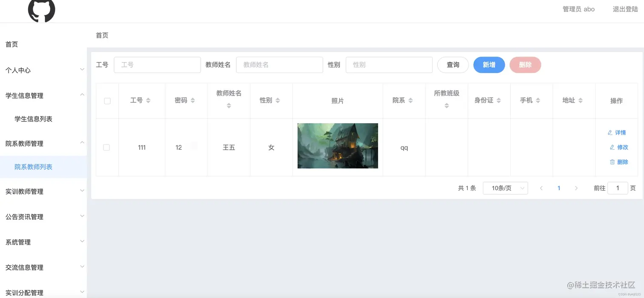Viewport: 644px width, 298px height.
Task: Click 共 1 条 total count text
Action: [467, 188]
